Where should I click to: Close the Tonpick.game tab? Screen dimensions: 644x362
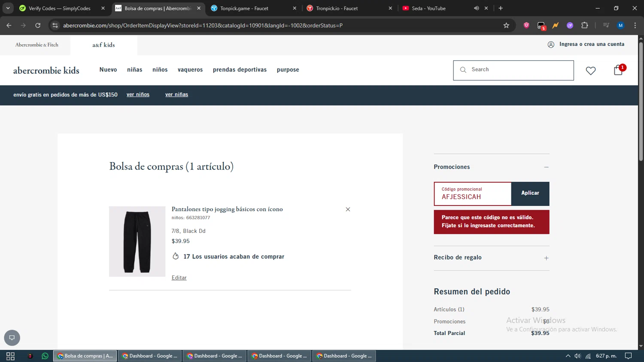pyautogui.click(x=295, y=8)
